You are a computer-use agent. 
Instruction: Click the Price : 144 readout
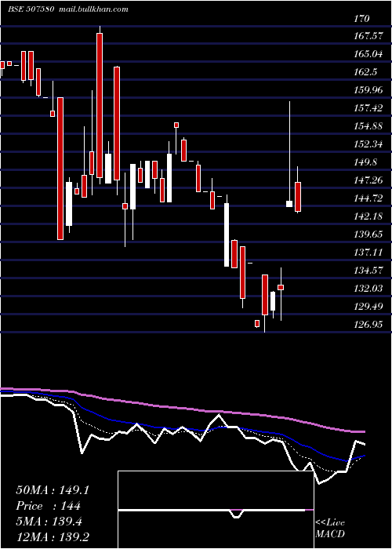(x=49, y=506)
